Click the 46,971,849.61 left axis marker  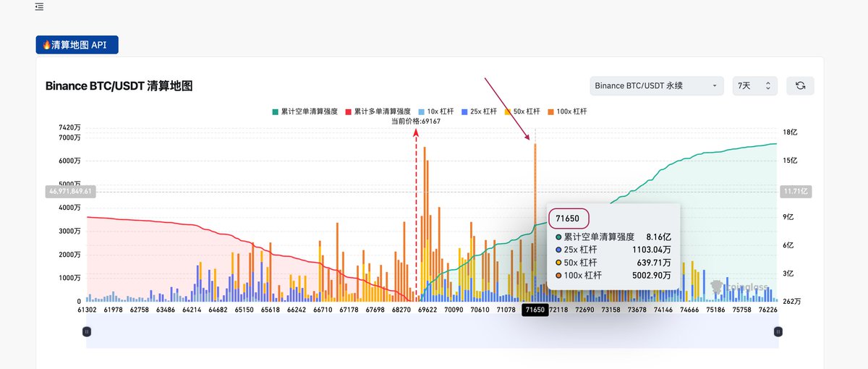69,191
